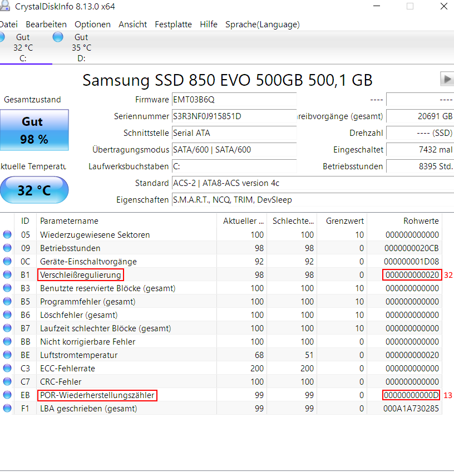The width and height of the screenshot is (454, 476).
Task: Click the Eigenschaften field with S.M.A.R.T.
Action: [x=313, y=200]
